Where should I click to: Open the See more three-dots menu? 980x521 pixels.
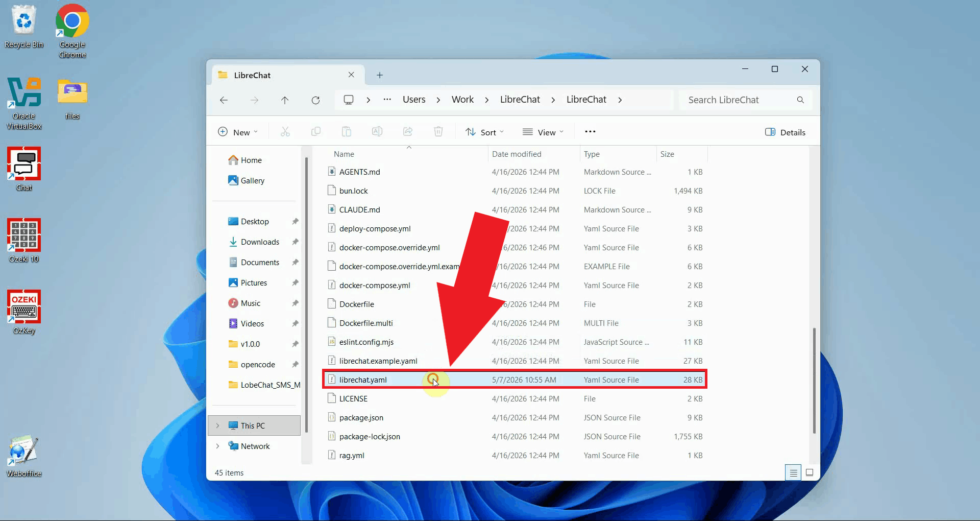coord(590,132)
